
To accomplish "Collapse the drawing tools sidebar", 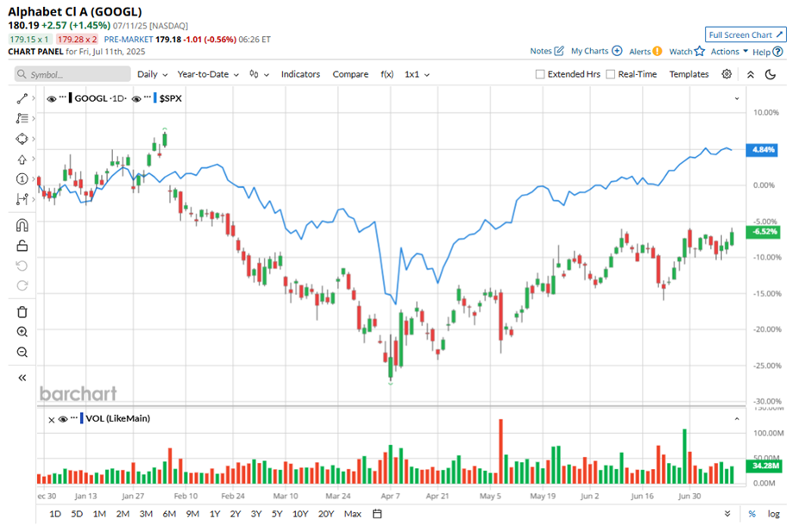I will [x=22, y=378].
